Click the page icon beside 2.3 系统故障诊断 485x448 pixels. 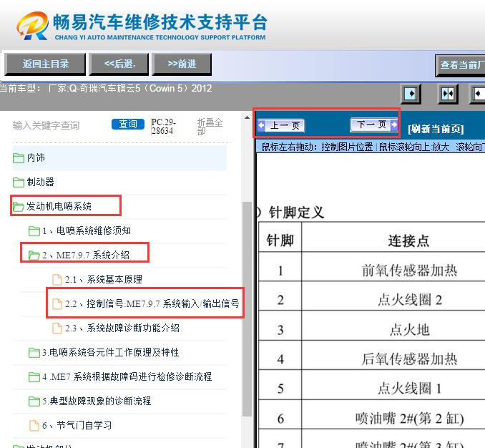coord(57,328)
